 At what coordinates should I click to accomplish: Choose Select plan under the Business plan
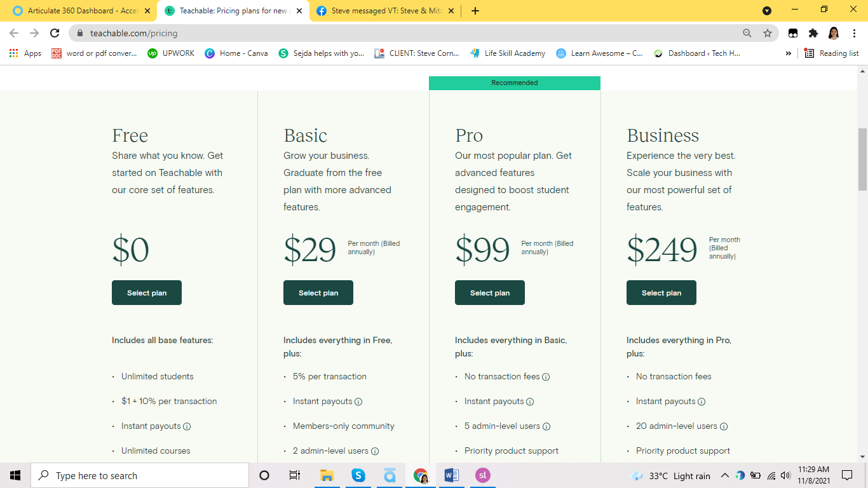661,293
